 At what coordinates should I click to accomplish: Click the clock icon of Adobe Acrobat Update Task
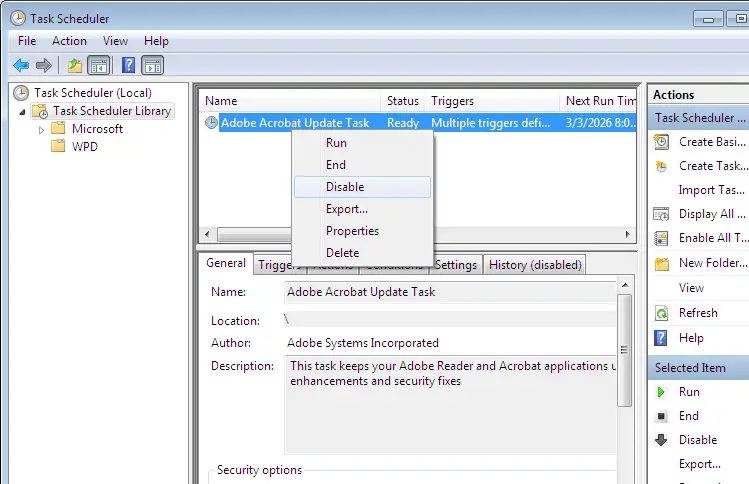click(x=211, y=123)
